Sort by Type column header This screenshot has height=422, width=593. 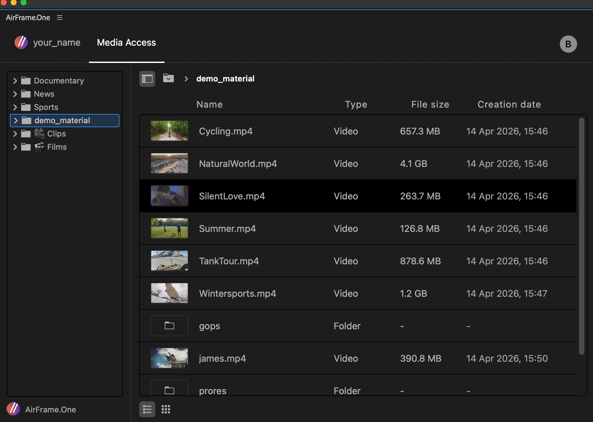point(356,104)
